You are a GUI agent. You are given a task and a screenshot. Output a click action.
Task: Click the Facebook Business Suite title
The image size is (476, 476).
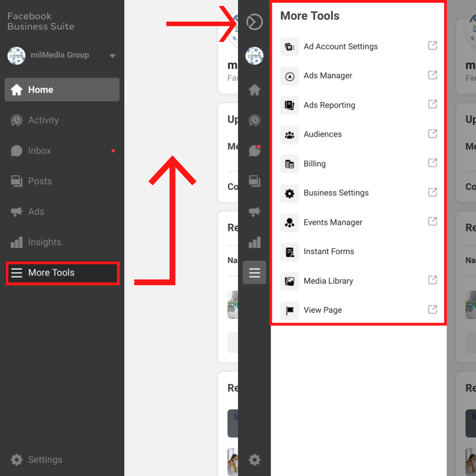click(41, 21)
